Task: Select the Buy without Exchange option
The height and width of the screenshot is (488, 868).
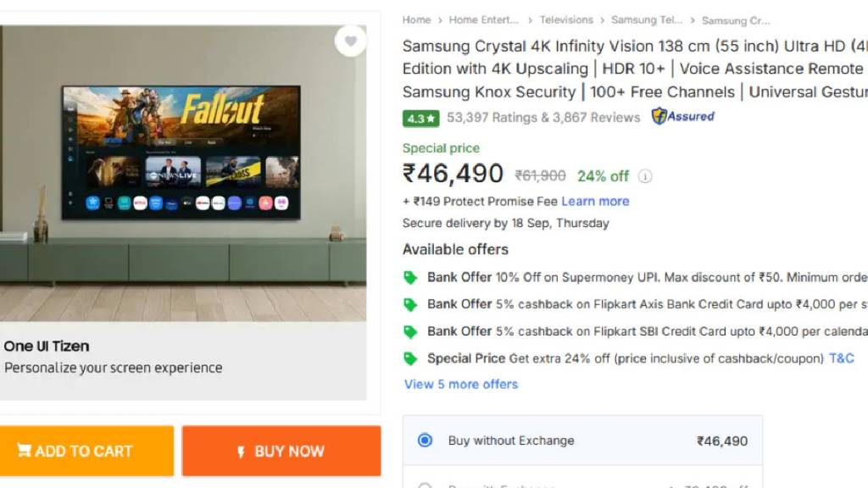Action: [x=426, y=441]
